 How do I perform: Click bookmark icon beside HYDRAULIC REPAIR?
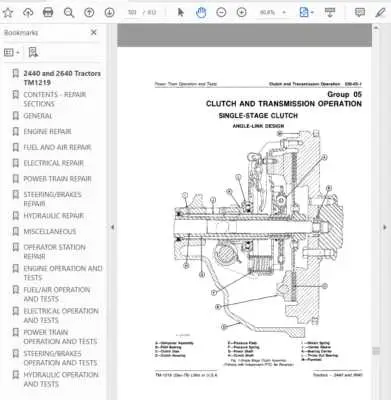[x=15, y=216]
